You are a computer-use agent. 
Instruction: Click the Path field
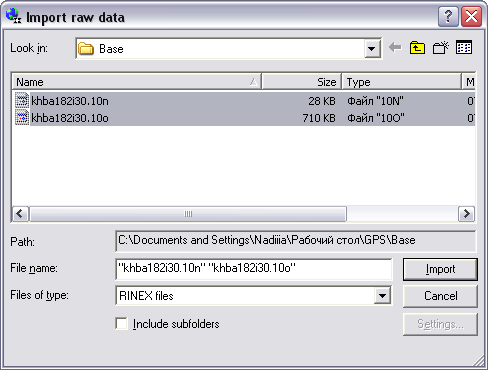[296, 241]
